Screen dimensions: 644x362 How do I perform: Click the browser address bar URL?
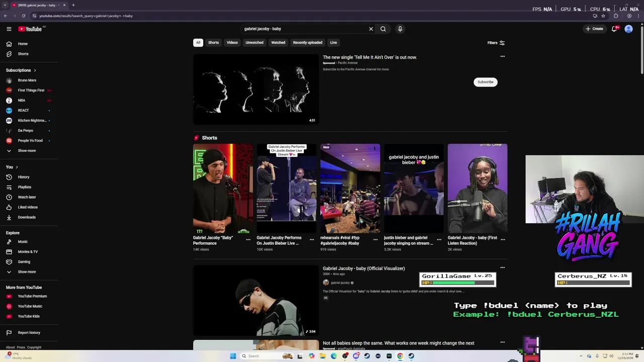[x=86, y=16]
